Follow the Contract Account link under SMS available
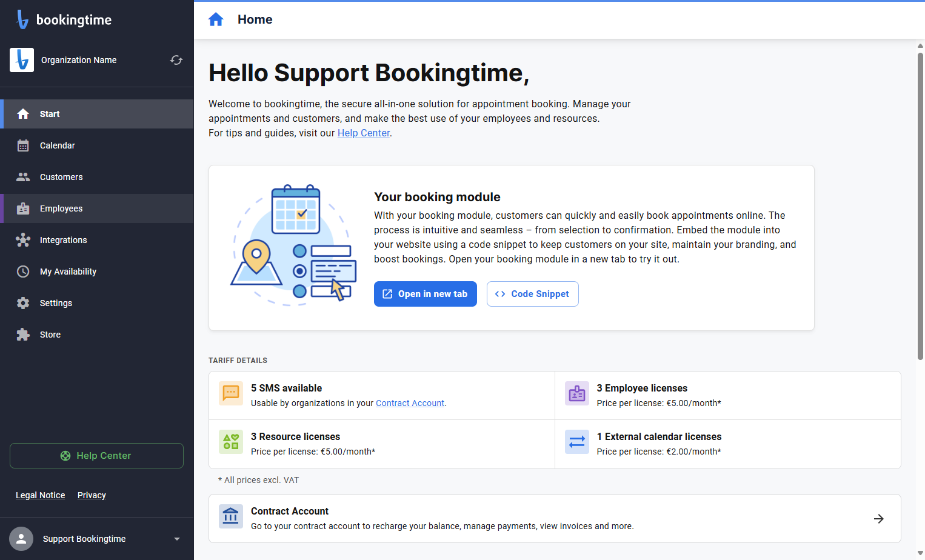This screenshot has height=560, width=925. pyautogui.click(x=410, y=403)
